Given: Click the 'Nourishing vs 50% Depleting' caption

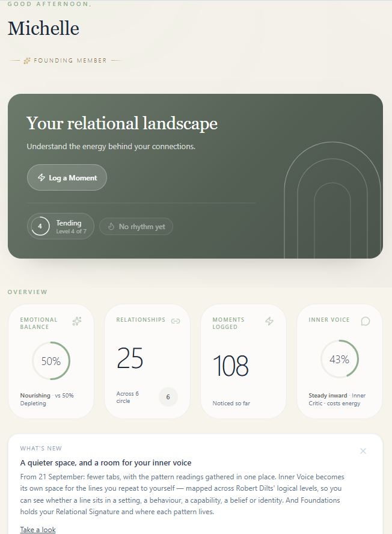Looking at the screenshot, I should click(47, 399).
